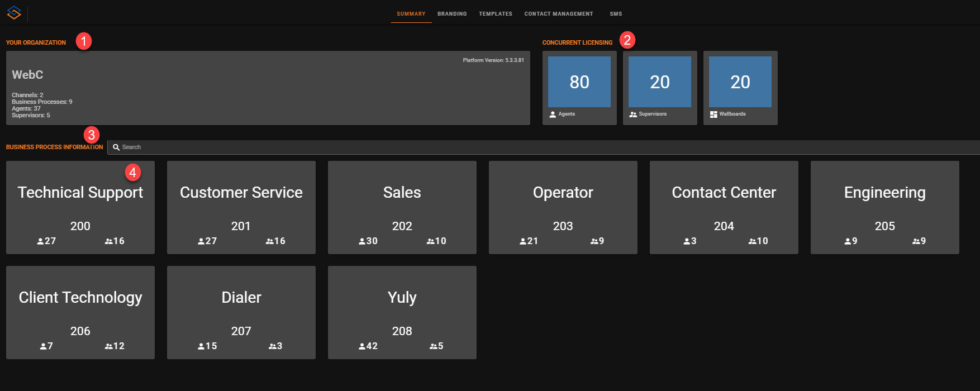Click the blue 80 Agents license tile
This screenshot has height=391, width=980.
pyautogui.click(x=579, y=82)
